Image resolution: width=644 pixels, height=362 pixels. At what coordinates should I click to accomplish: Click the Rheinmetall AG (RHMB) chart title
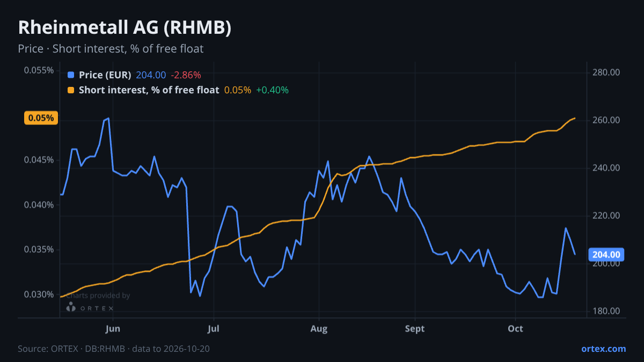click(x=125, y=28)
